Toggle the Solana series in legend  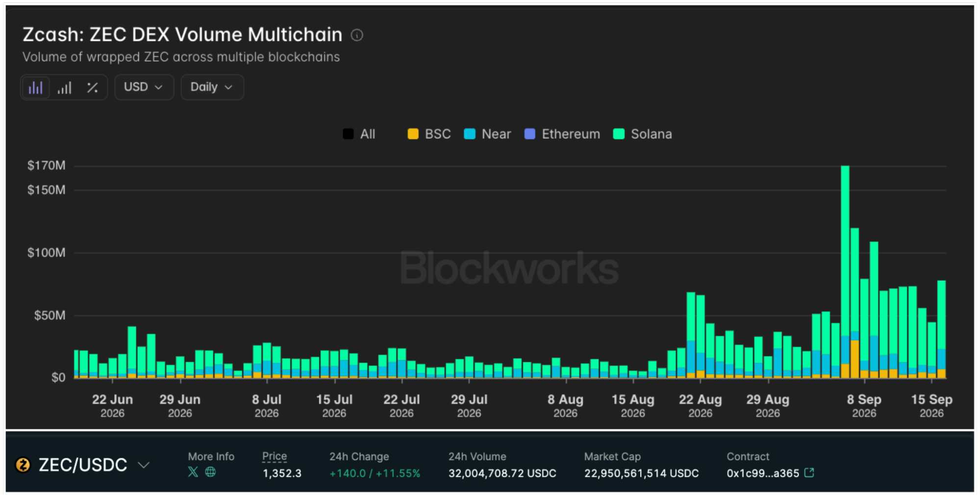click(x=643, y=134)
